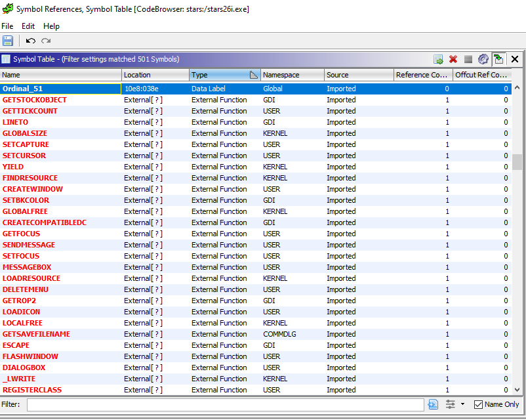Select the CREATEWINDOW symbol
Viewport: 526px width, 420px height.
pyautogui.click(x=33, y=189)
